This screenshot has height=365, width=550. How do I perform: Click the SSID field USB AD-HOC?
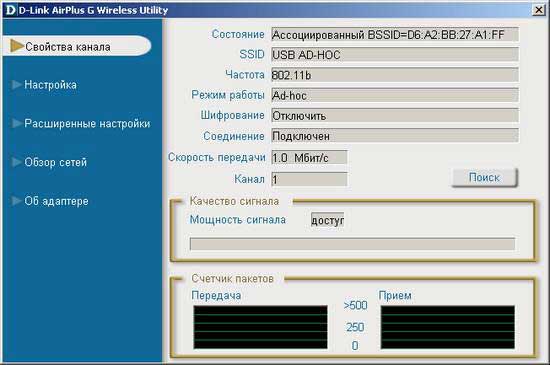395,55
